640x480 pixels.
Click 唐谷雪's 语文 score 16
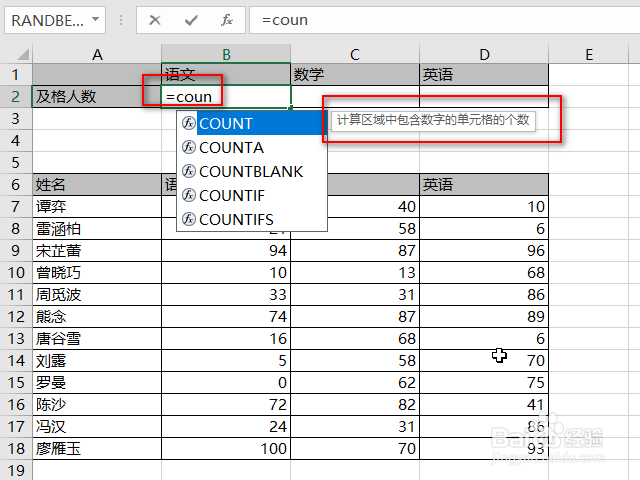(226, 339)
